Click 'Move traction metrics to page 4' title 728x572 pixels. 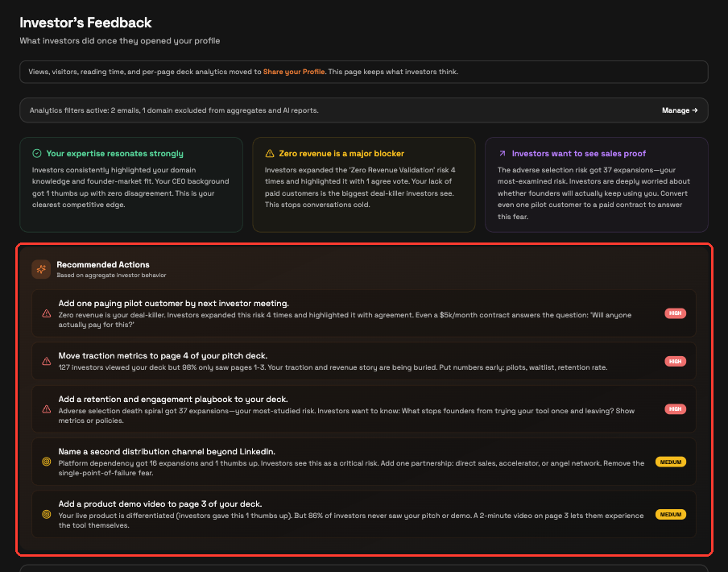163,355
